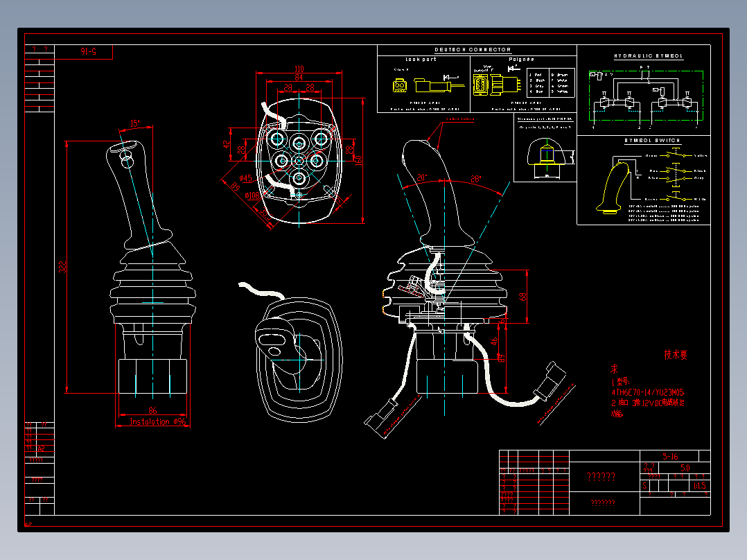Click the model number '4TH6E70-14/YU23M05'

point(647,392)
